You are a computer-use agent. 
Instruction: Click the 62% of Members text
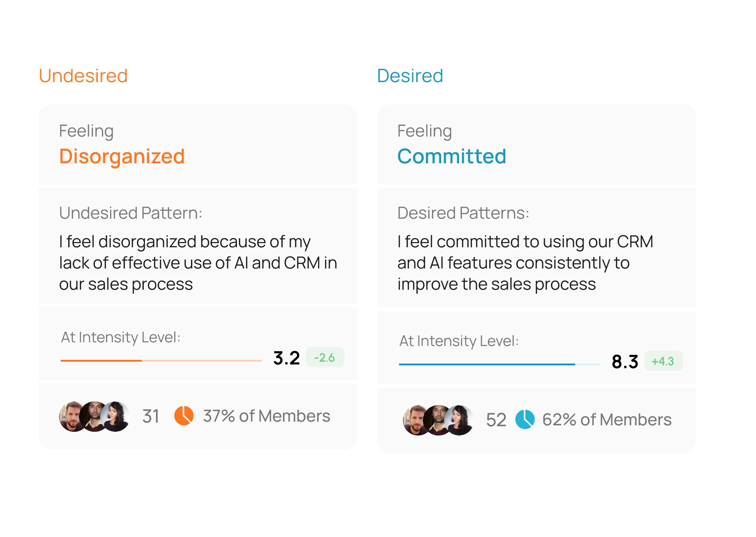pos(607,420)
